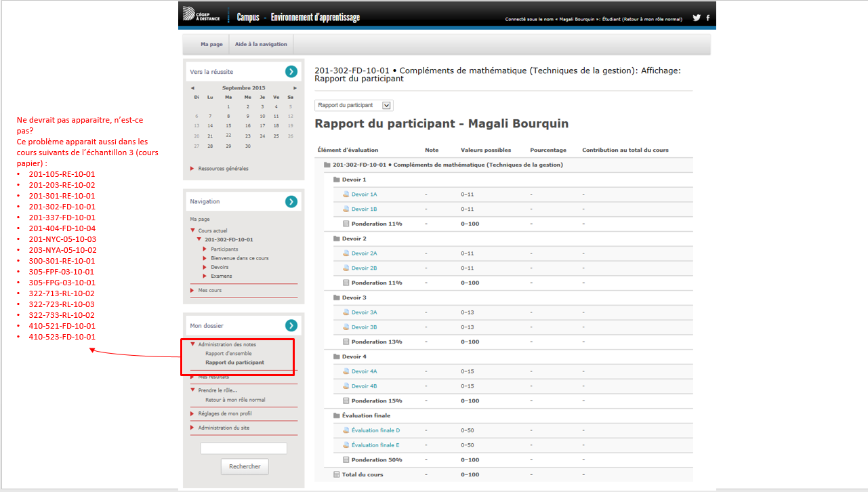This screenshot has height=492, width=868.
Task: Go to next month in calendar
Action: 295,88
